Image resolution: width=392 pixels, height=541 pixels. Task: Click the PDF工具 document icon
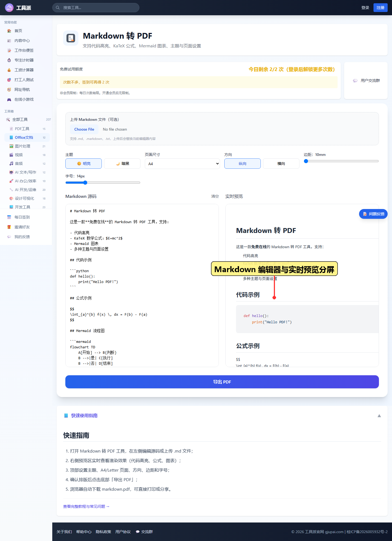click(11, 129)
